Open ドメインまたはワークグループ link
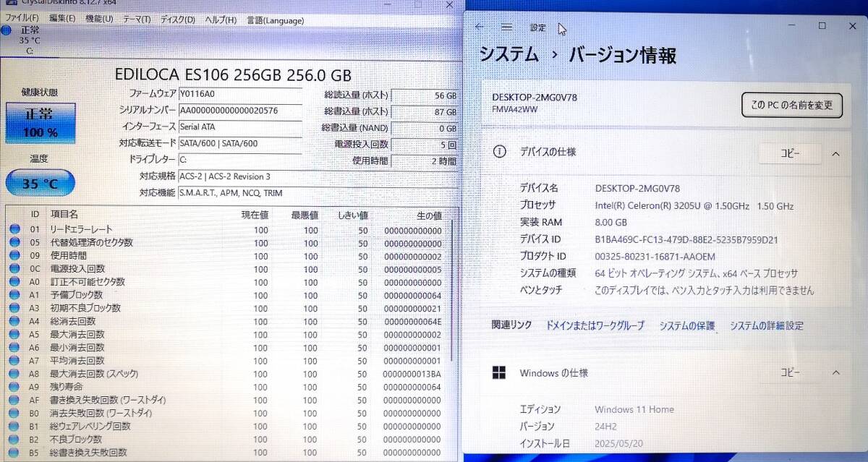The height and width of the screenshot is (462, 868). (x=595, y=326)
